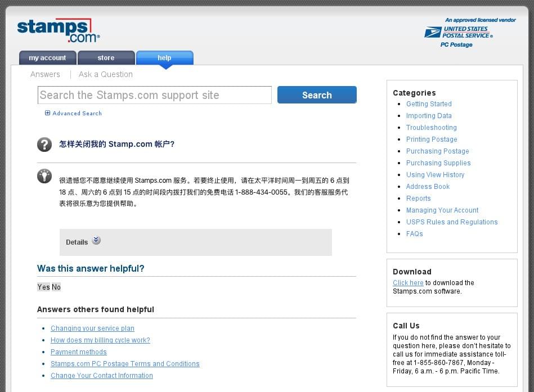Click the support site search field

tap(155, 95)
